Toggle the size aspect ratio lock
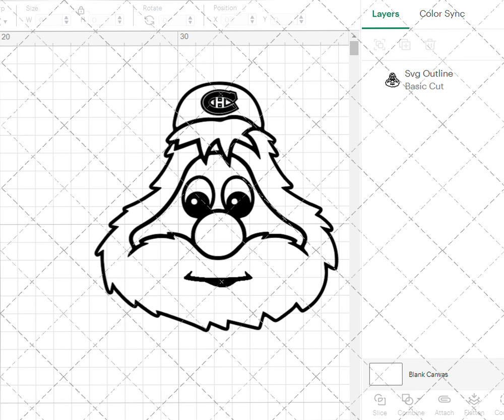Screen dimensions: 504x420 [81, 10]
